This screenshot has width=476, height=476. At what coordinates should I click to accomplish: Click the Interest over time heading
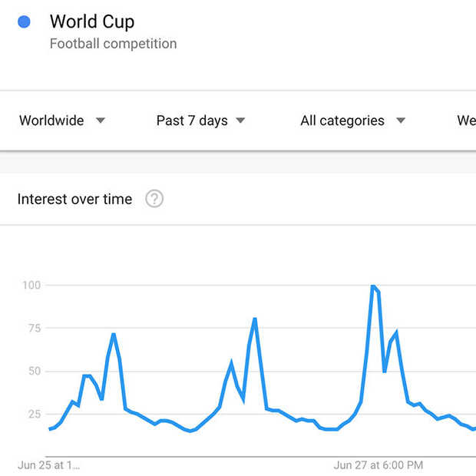pyautogui.click(x=74, y=199)
